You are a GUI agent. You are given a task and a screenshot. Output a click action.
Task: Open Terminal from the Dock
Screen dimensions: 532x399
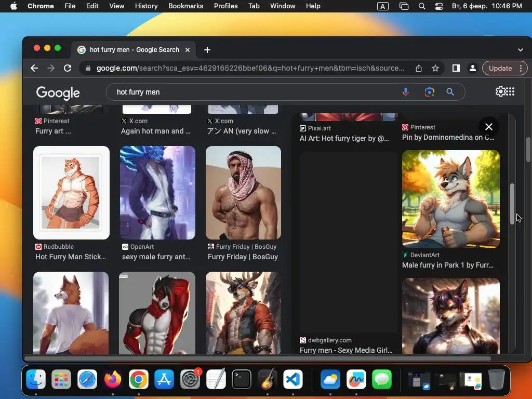pyautogui.click(x=242, y=379)
